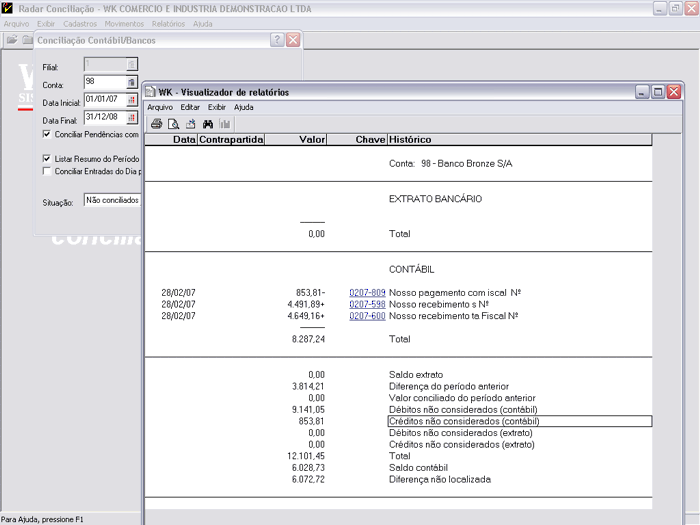Click the Conta input field
This screenshot has width=700, height=525.
104,82
